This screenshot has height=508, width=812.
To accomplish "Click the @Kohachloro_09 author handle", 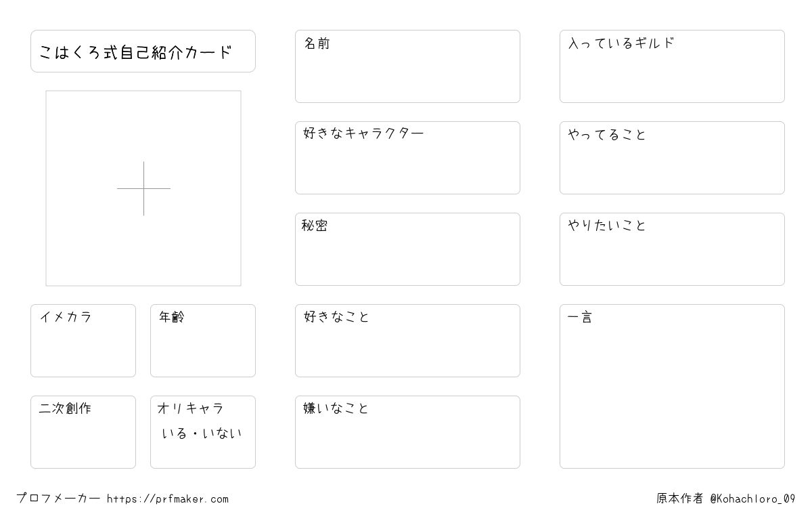I will (752, 499).
